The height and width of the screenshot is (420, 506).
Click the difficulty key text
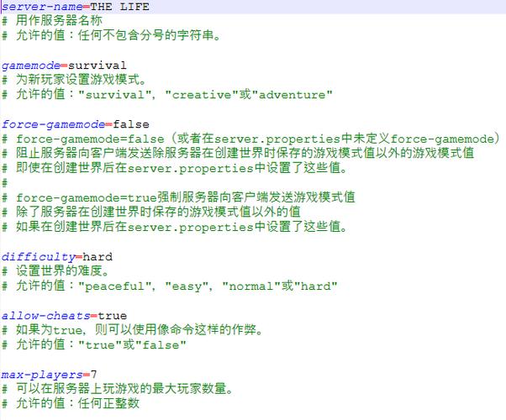click(x=39, y=257)
